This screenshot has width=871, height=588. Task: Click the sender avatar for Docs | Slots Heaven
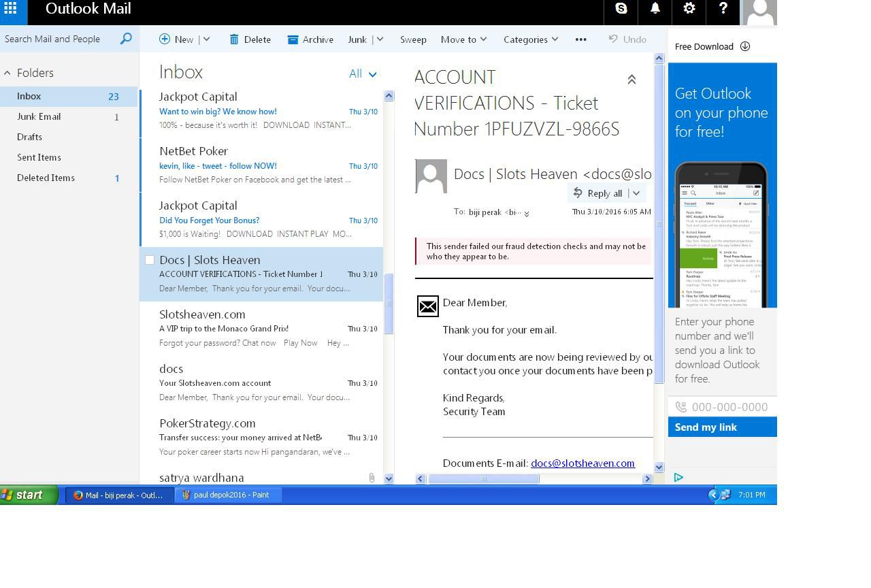(x=431, y=176)
